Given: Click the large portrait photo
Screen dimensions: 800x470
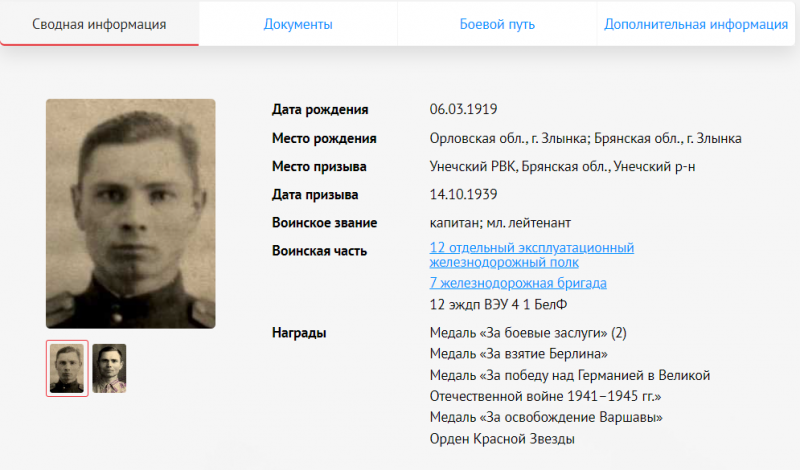Looking at the screenshot, I should (x=131, y=213).
